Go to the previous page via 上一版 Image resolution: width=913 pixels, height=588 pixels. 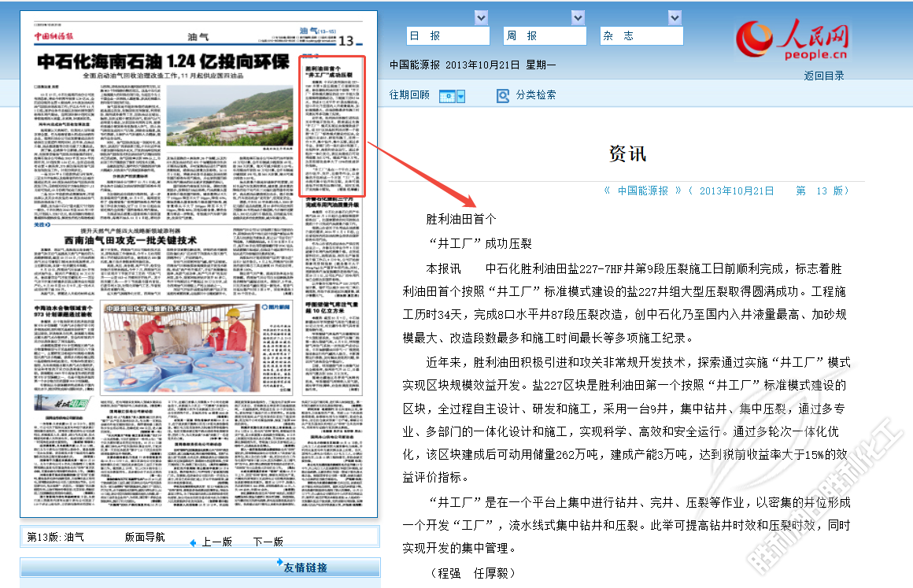click(216, 542)
